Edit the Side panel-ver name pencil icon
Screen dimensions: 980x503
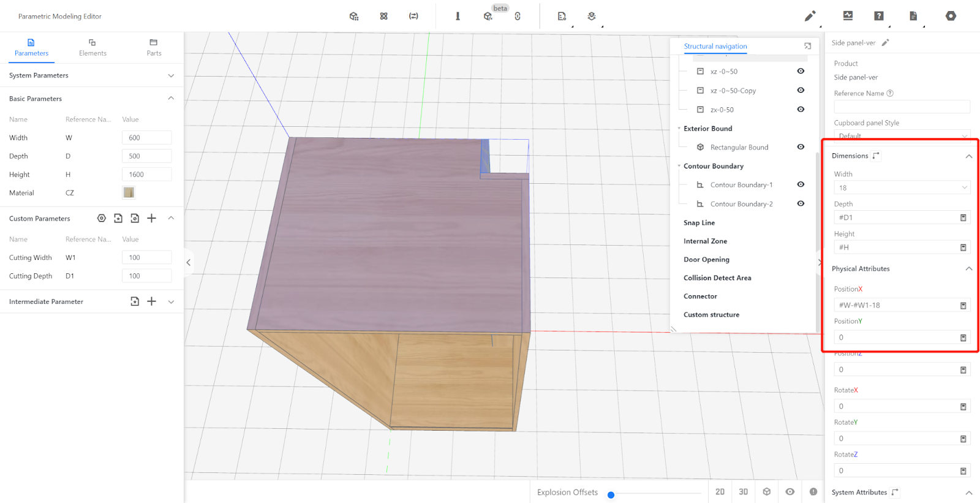click(x=885, y=43)
